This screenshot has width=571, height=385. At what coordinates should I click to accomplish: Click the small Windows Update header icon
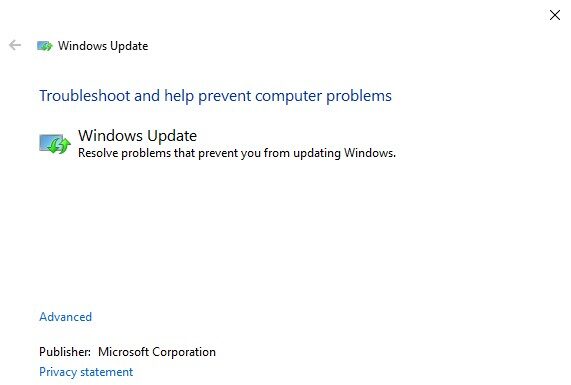[x=44, y=46]
